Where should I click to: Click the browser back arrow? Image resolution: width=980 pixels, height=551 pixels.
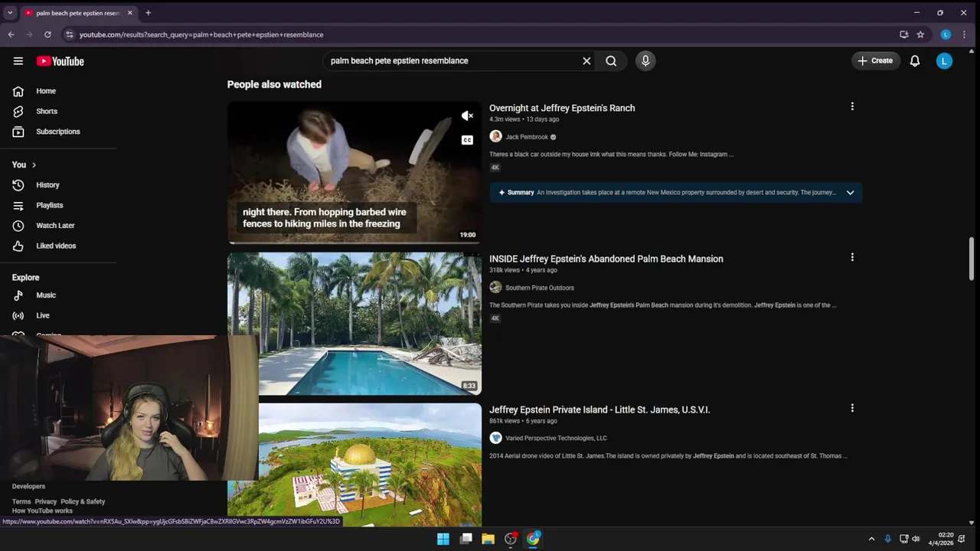(x=11, y=34)
